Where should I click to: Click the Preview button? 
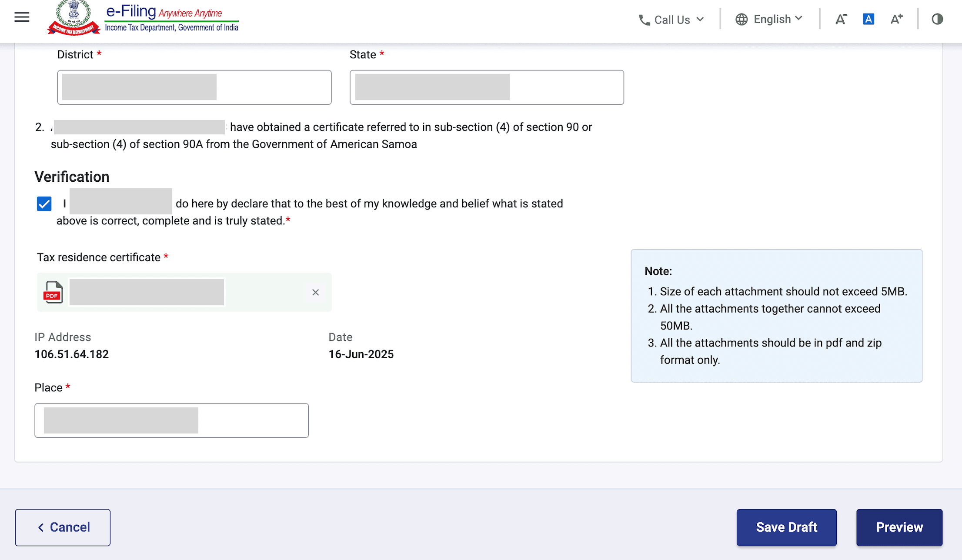[x=899, y=527]
